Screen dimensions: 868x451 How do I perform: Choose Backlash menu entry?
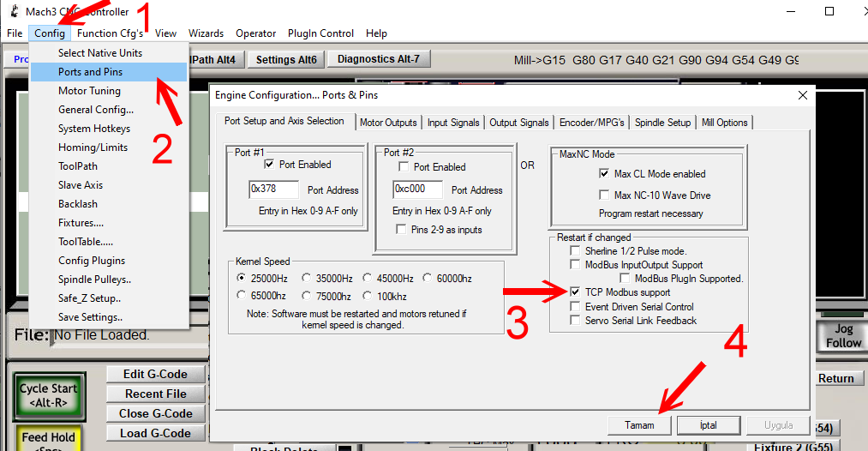(x=109, y=204)
